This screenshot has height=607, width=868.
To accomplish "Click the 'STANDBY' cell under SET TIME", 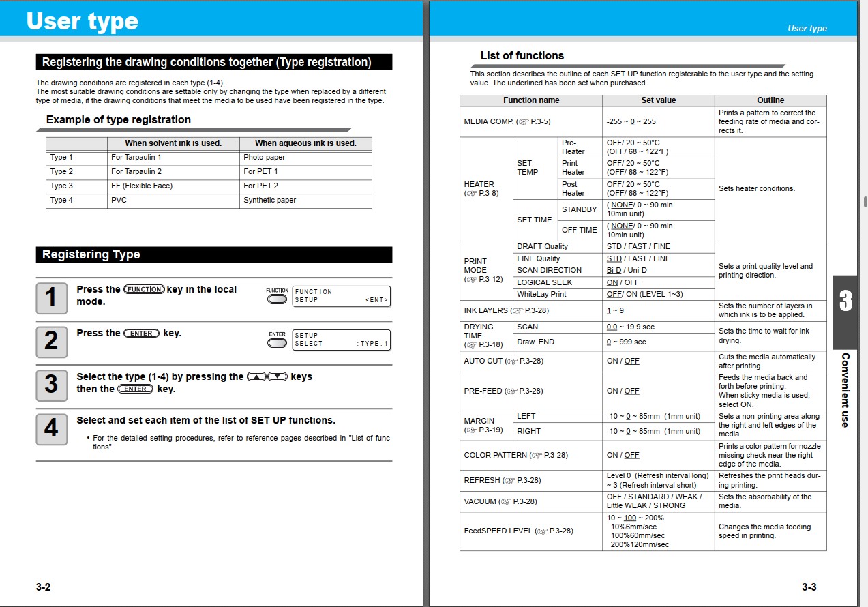I will 579,209.
